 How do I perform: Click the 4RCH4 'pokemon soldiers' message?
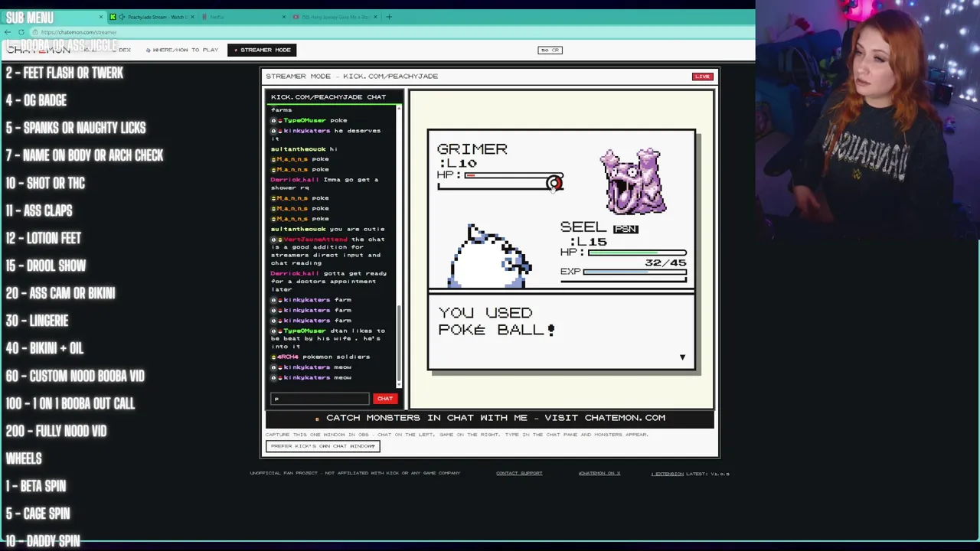click(321, 357)
